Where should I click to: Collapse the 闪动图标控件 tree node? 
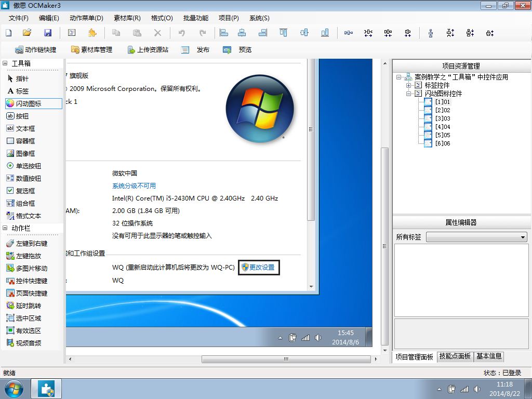point(409,94)
